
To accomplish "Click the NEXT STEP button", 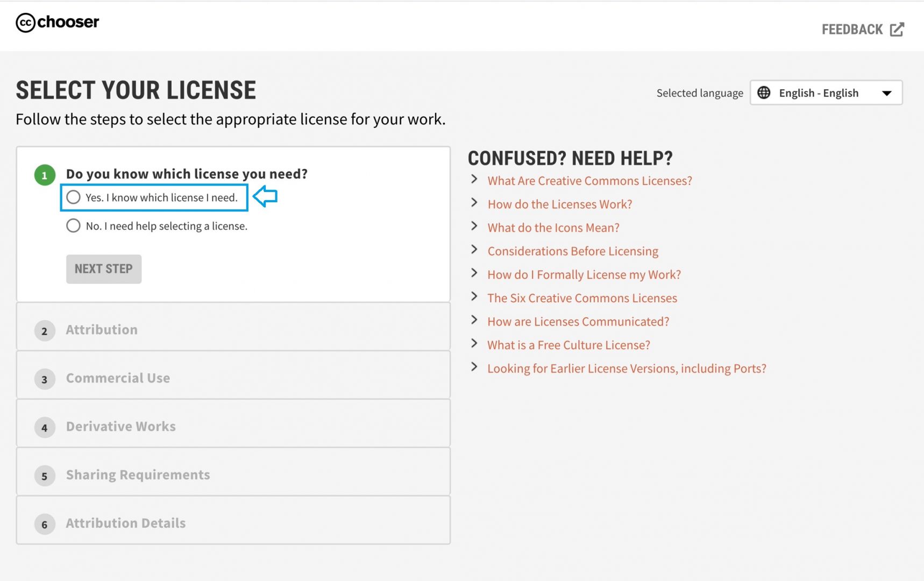I will (103, 268).
